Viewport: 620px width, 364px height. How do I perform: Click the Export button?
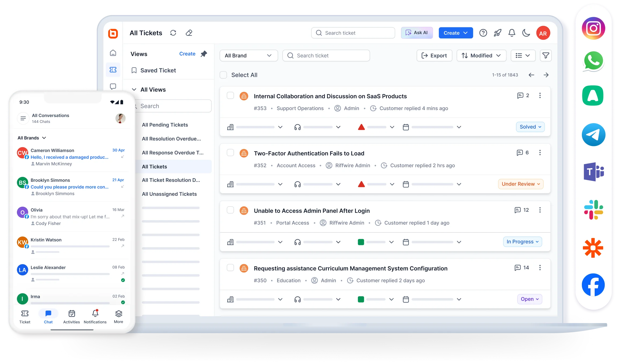pos(434,56)
